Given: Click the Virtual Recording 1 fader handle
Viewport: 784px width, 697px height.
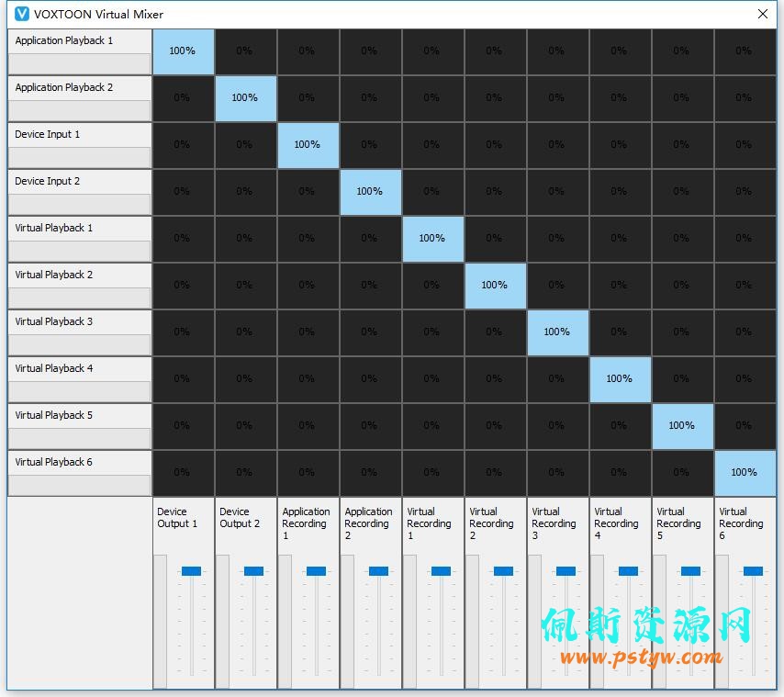Looking at the screenshot, I should [x=441, y=571].
